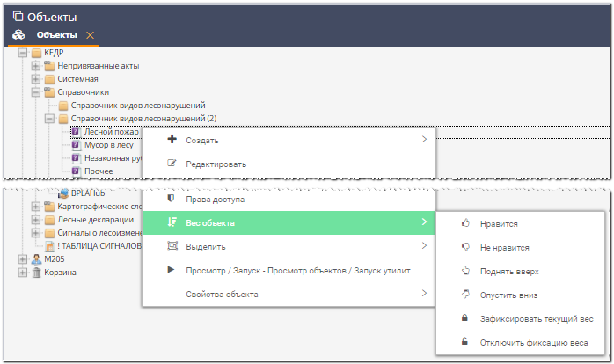Close the Объекты tab with the X
This screenshot has height=364, width=614.
click(90, 35)
